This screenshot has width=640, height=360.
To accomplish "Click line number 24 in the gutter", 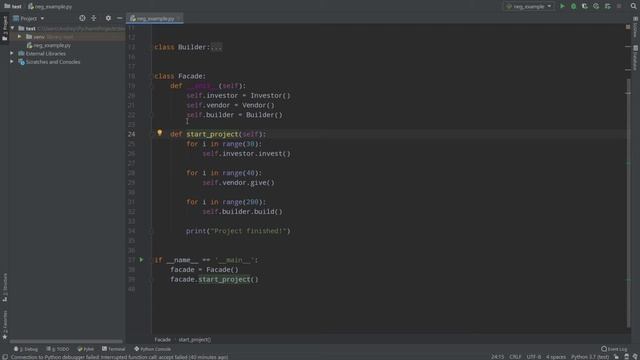I will (x=131, y=134).
